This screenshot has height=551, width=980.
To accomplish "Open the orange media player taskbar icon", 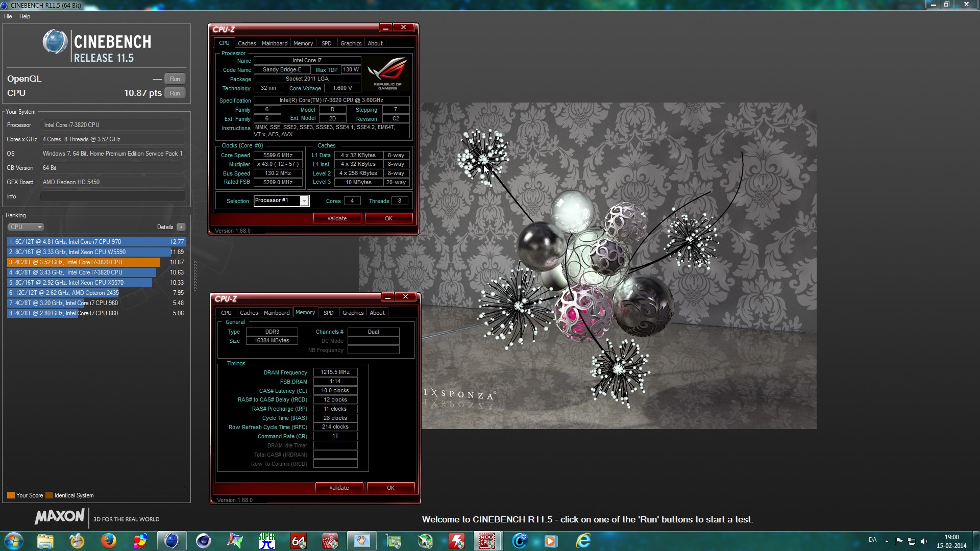I will point(551,541).
